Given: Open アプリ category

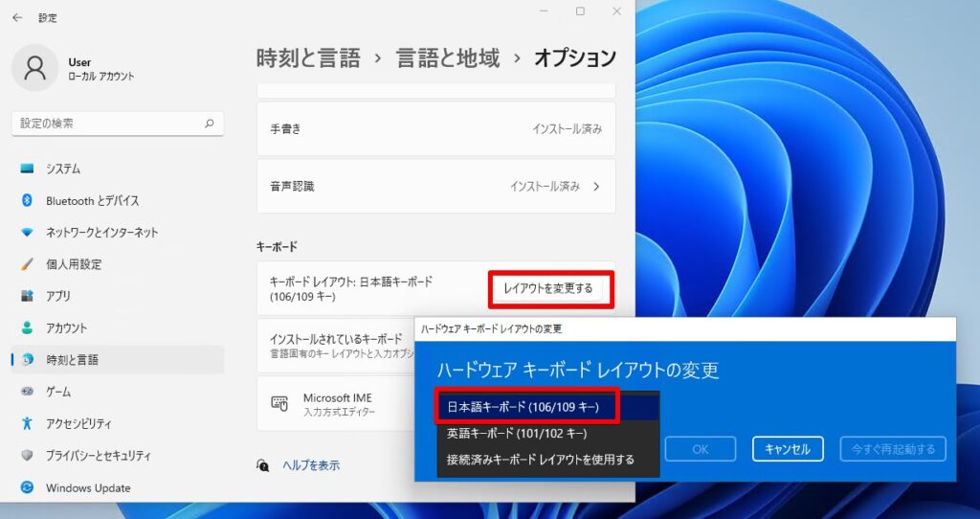Looking at the screenshot, I should pos(118,297).
